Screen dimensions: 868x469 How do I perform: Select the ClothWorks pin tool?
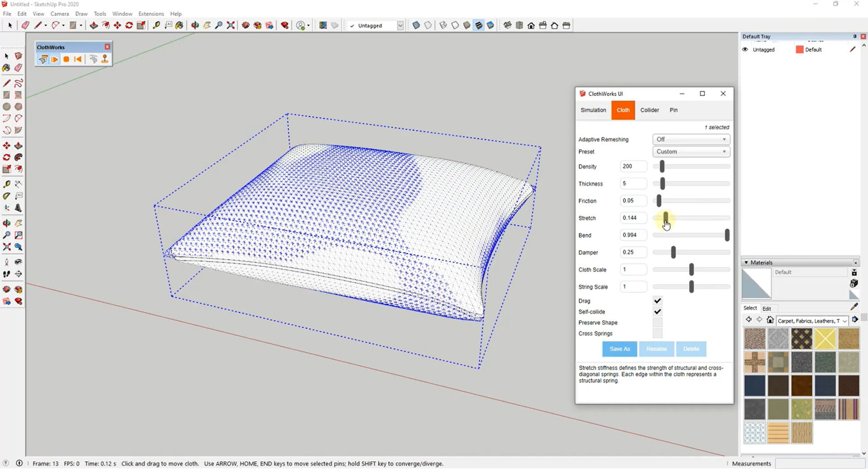[x=104, y=59]
